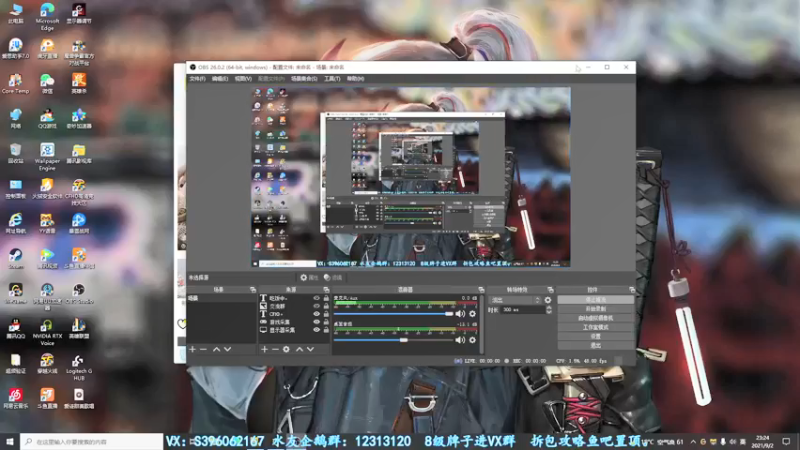Open the 文件 (File) menu

click(196, 78)
